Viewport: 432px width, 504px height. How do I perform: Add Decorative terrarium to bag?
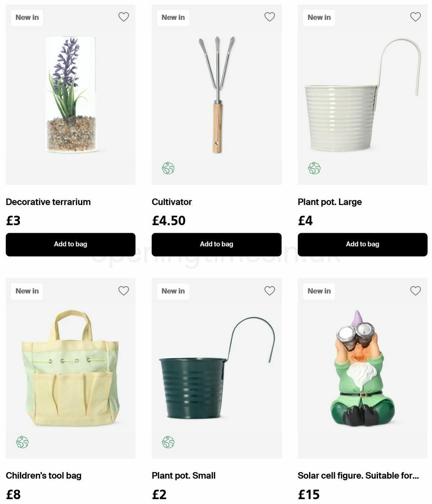71,245
